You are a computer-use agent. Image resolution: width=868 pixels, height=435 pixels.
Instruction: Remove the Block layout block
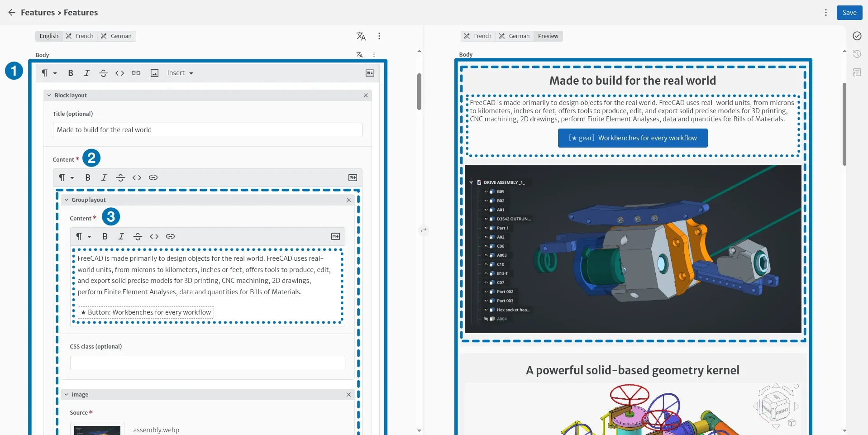(366, 96)
